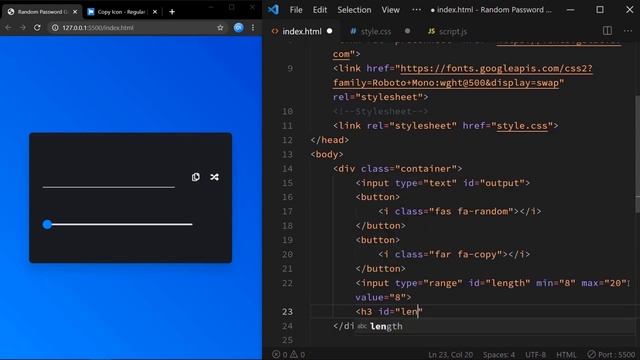The image size is (640, 360).
Task: Open the browser profile avatar
Action: click(x=238, y=27)
